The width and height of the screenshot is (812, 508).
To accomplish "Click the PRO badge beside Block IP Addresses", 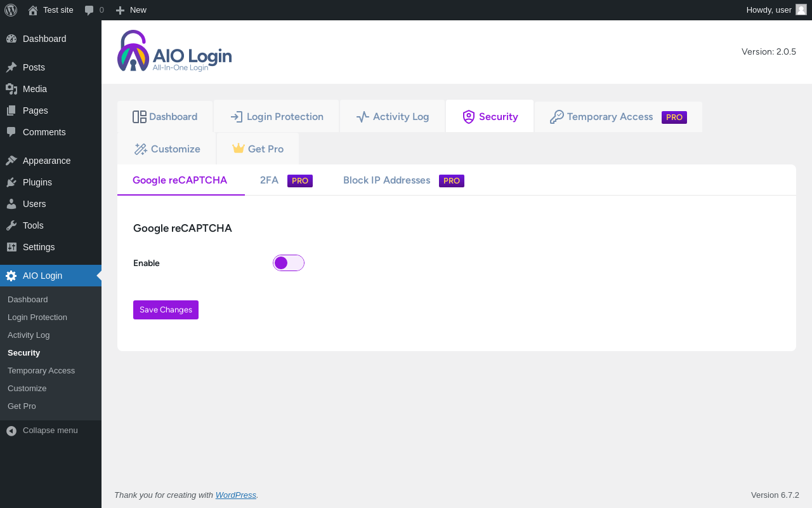I will pyautogui.click(x=452, y=181).
